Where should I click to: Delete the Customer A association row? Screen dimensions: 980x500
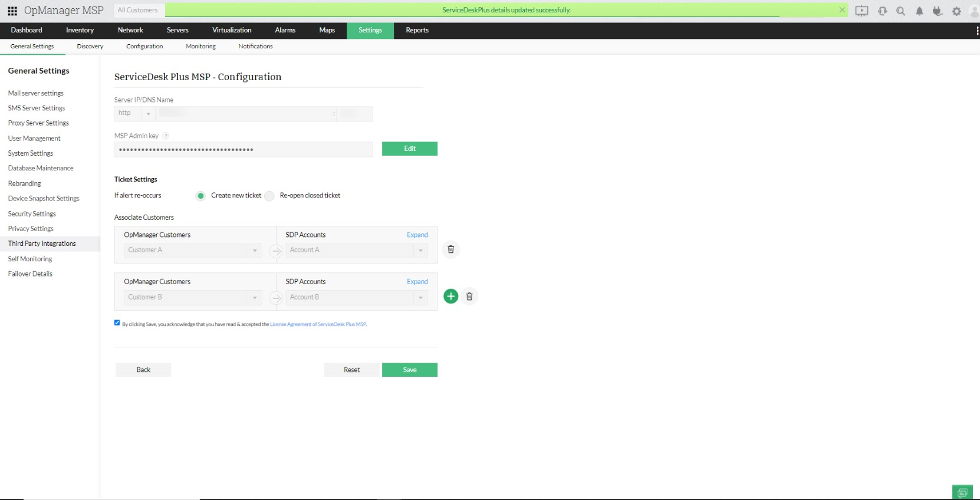pyautogui.click(x=450, y=249)
